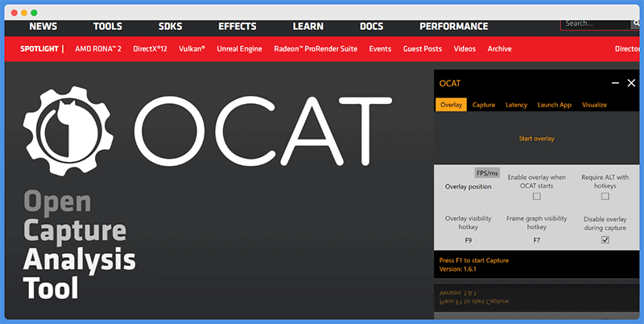Open the Unreal Engine link

pyautogui.click(x=239, y=49)
